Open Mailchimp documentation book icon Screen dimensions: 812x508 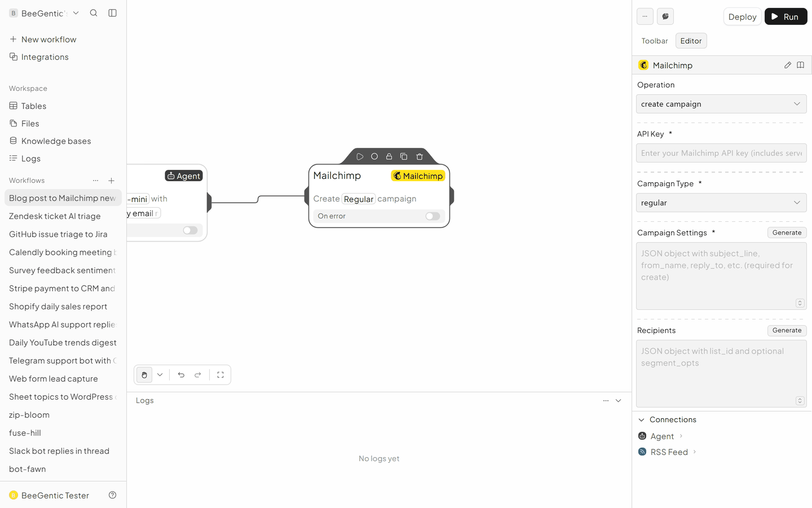coord(801,65)
